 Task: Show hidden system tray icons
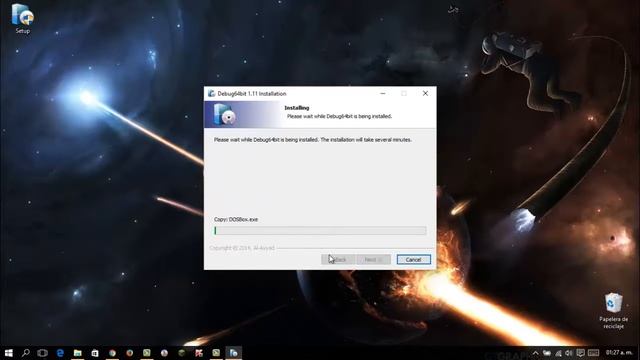[x=536, y=353]
